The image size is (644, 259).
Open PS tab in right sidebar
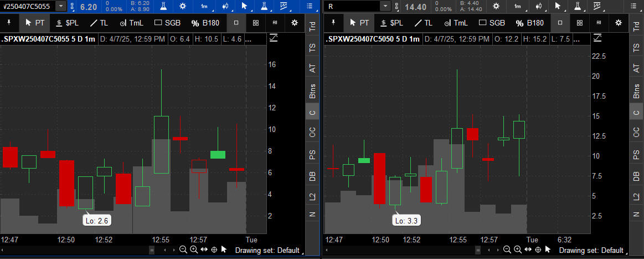(x=636, y=154)
